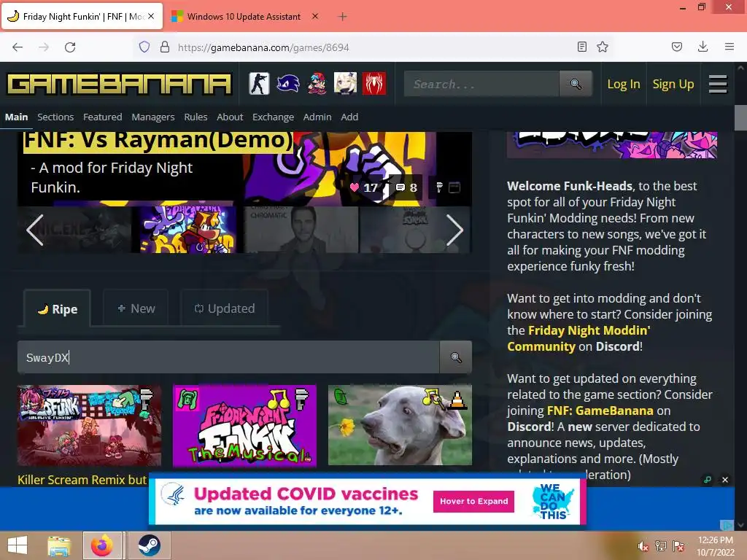747x560 pixels.
Task: Open the Killer Scream Remix thumbnail
Action: click(x=89, y=425)
